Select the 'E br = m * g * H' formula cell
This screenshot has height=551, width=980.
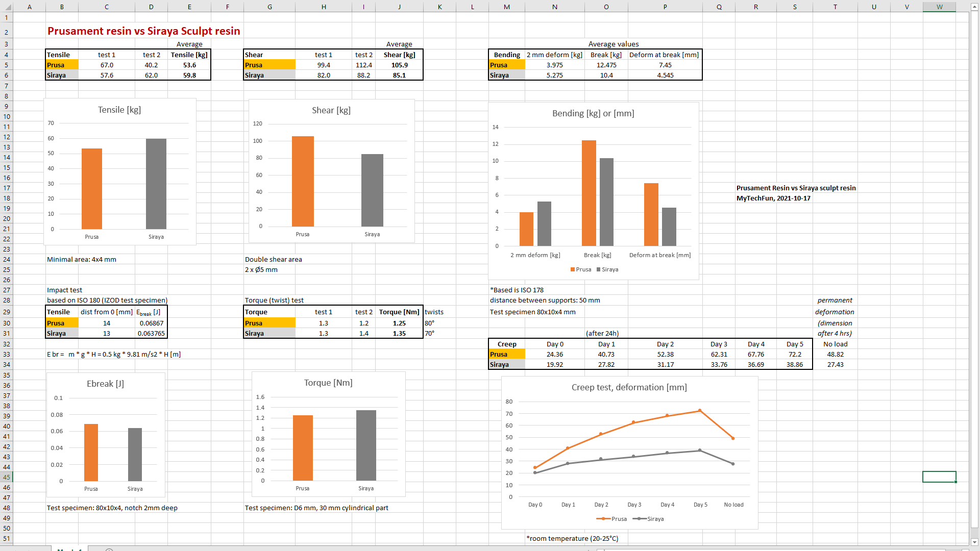[x=114, y=354]
